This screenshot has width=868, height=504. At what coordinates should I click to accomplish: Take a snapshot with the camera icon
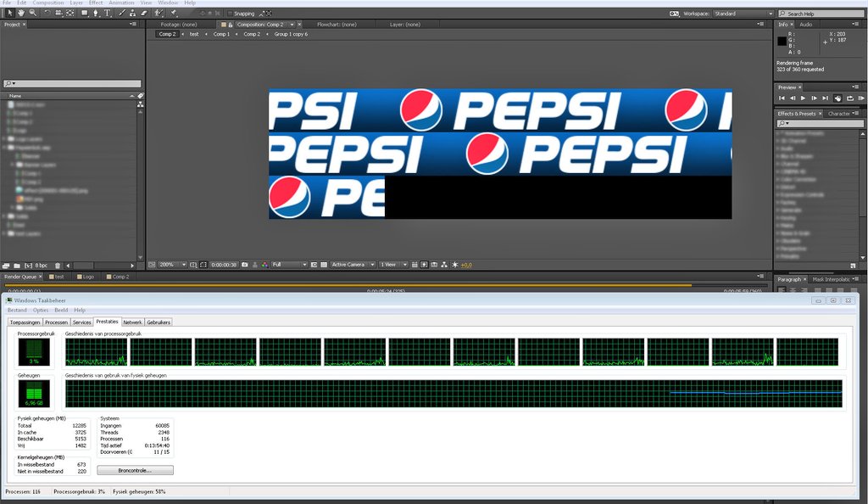point(244,265)
